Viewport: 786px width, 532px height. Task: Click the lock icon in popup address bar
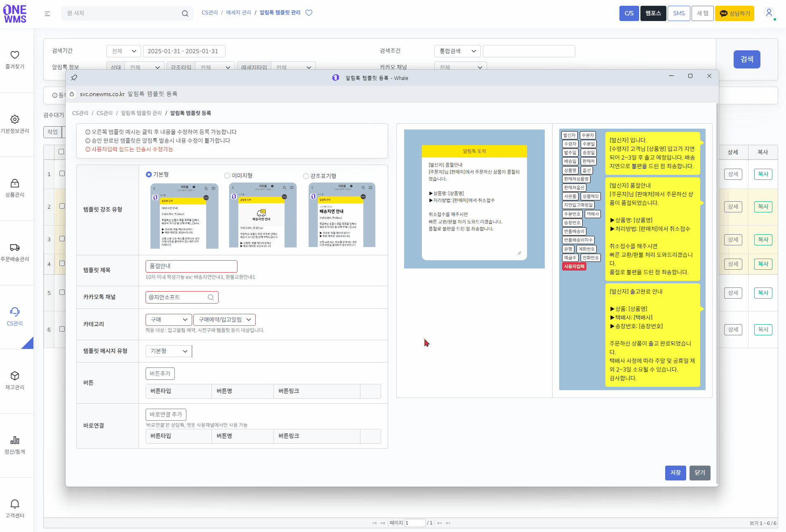coord(72,94)
